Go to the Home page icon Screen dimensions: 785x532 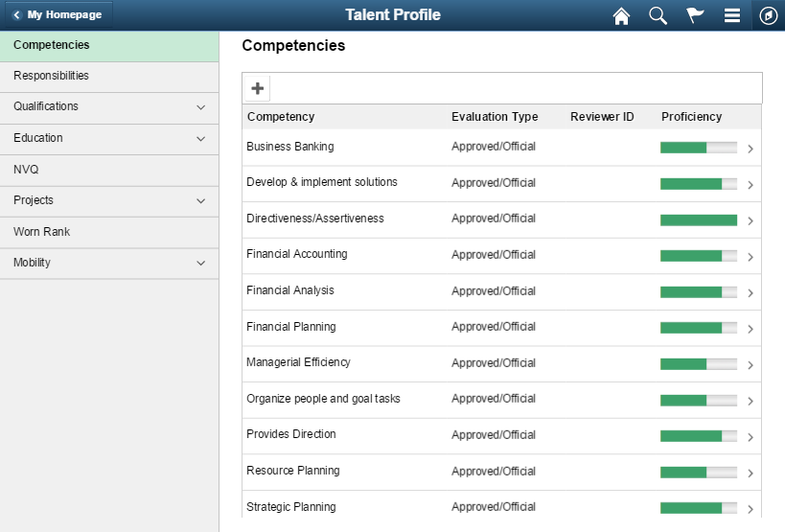click(x=621, y=15)
